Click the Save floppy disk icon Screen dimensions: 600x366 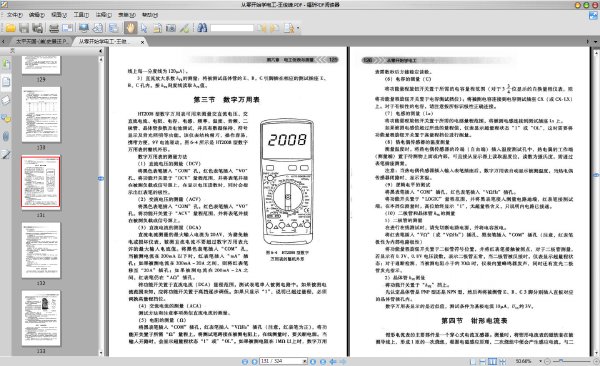tap(24, 28)
